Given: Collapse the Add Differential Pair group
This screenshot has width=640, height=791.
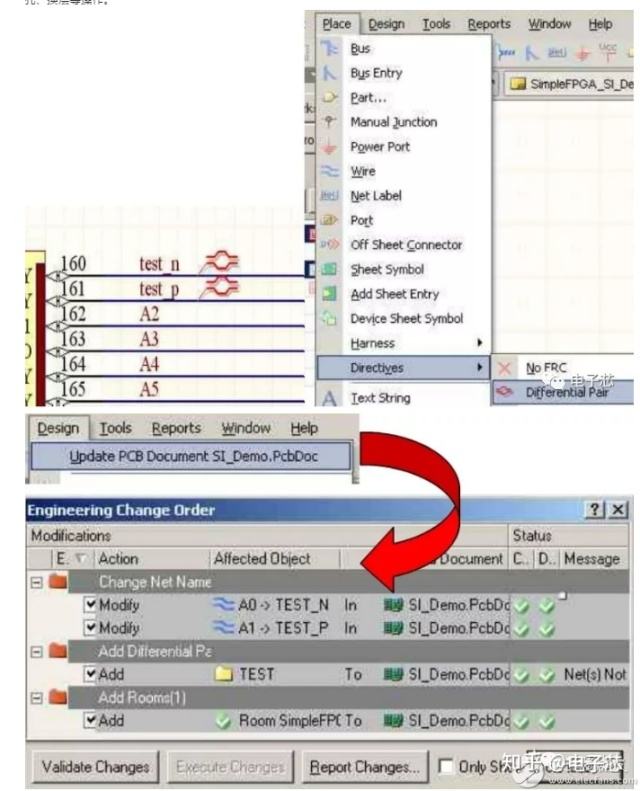Looking at the screenshot, I should 36,652.
